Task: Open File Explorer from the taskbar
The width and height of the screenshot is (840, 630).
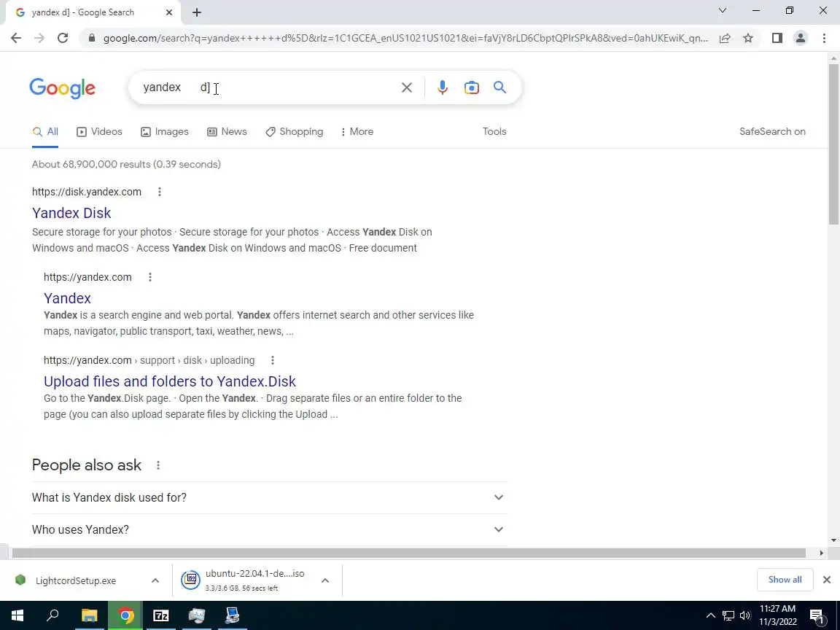Action: point(89,615)
